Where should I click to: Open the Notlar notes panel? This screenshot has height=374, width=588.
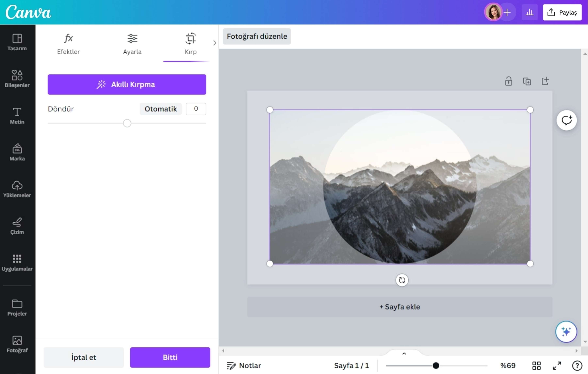pyautogui.click(x=244, y=366)
